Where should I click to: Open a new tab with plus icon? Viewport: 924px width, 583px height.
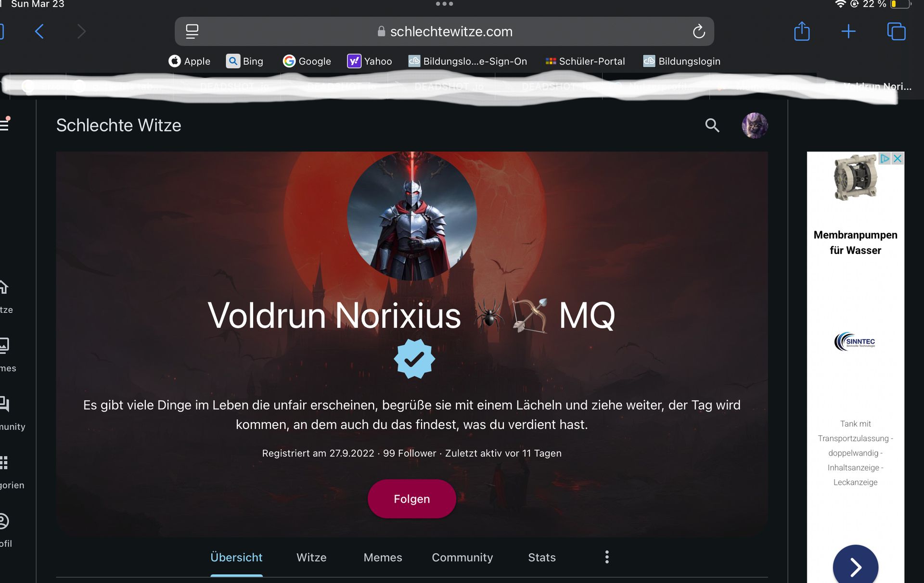point(848,32)
